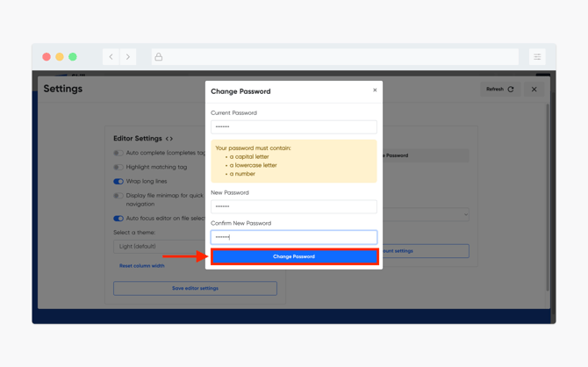The width and height of the screenshot is (588, 367).
Task: Enable the Auto complete toggle
Action: coord(118,153)
